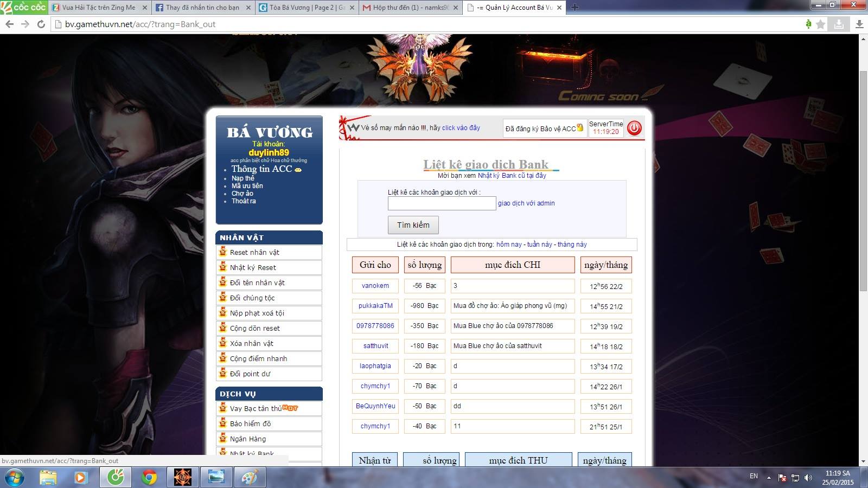This screenshot has width=868, height=488.
Task: Switch to Gmail Hộp thư đến tab
Action: [x=410, y=8]
